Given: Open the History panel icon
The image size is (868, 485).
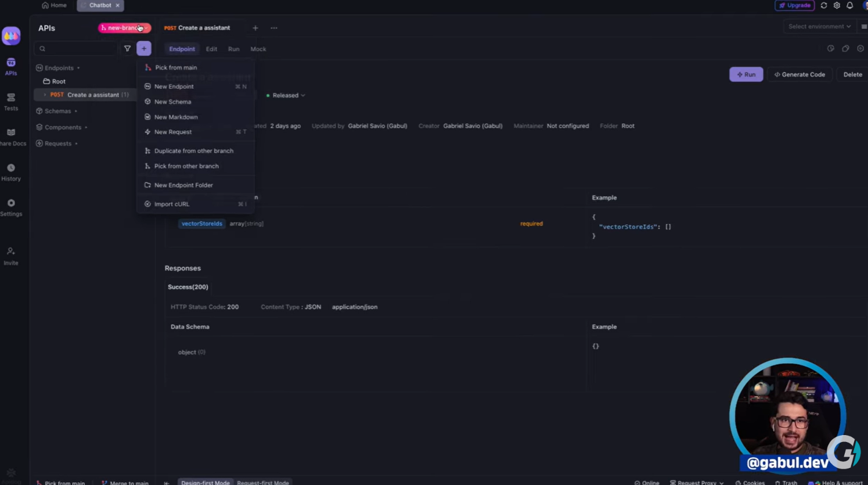Looking at the screenshot, I should 11,172.
